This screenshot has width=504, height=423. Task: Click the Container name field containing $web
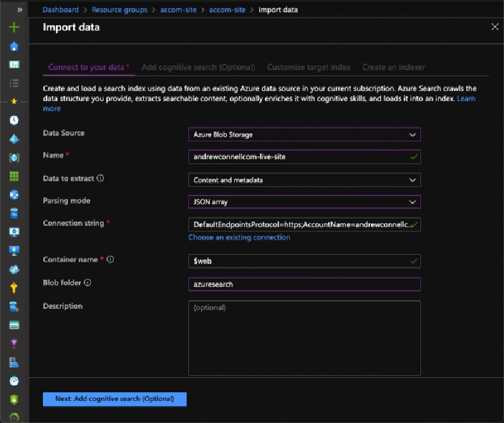point(304,261)
